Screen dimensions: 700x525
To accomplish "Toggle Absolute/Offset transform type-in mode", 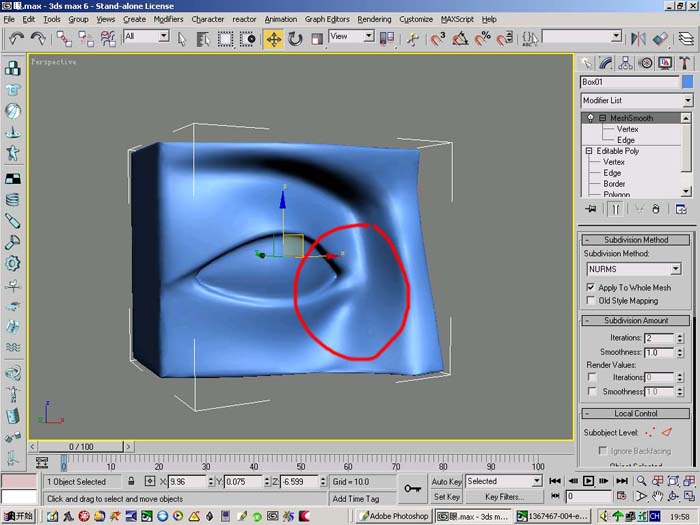I will coord(150,481).
